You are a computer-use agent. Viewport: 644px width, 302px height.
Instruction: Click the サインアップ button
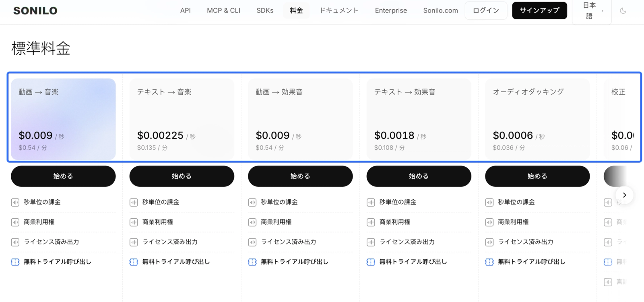(539, 10)
